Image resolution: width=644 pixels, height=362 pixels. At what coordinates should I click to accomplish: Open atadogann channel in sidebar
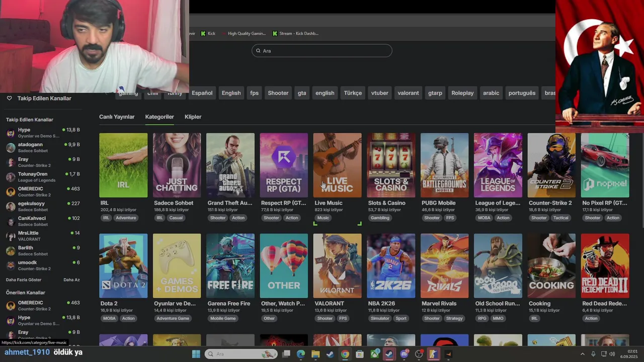[43, 147]
